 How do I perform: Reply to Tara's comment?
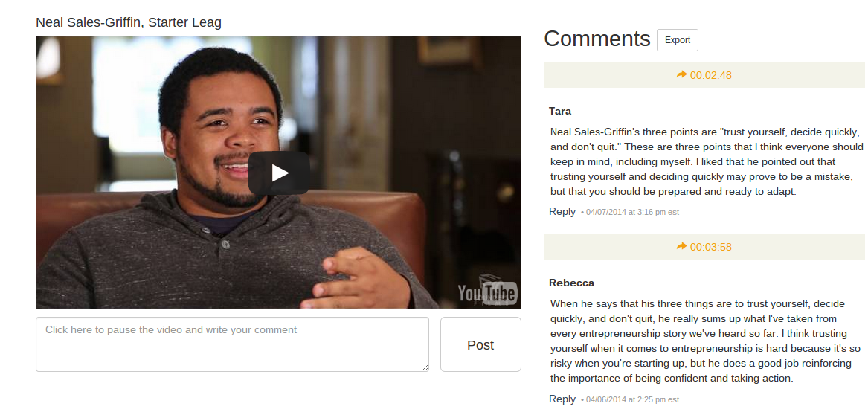(x=562, y=211)
